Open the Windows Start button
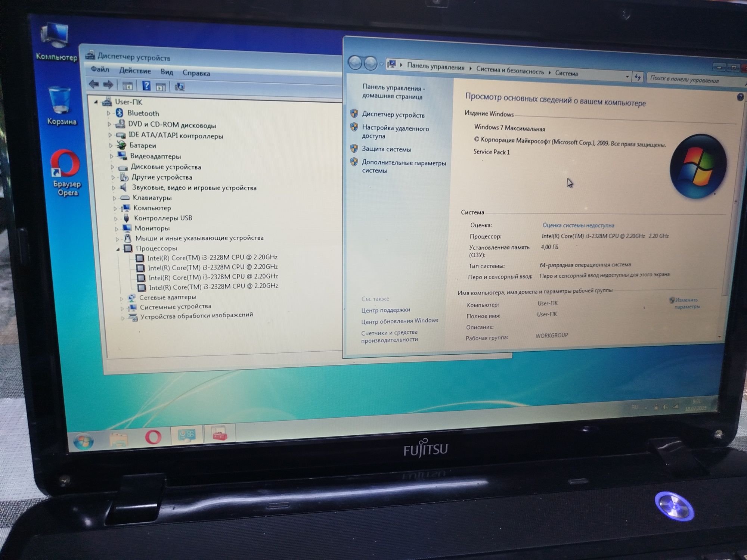This screenshot has width=747, height=560. (83, 442)
